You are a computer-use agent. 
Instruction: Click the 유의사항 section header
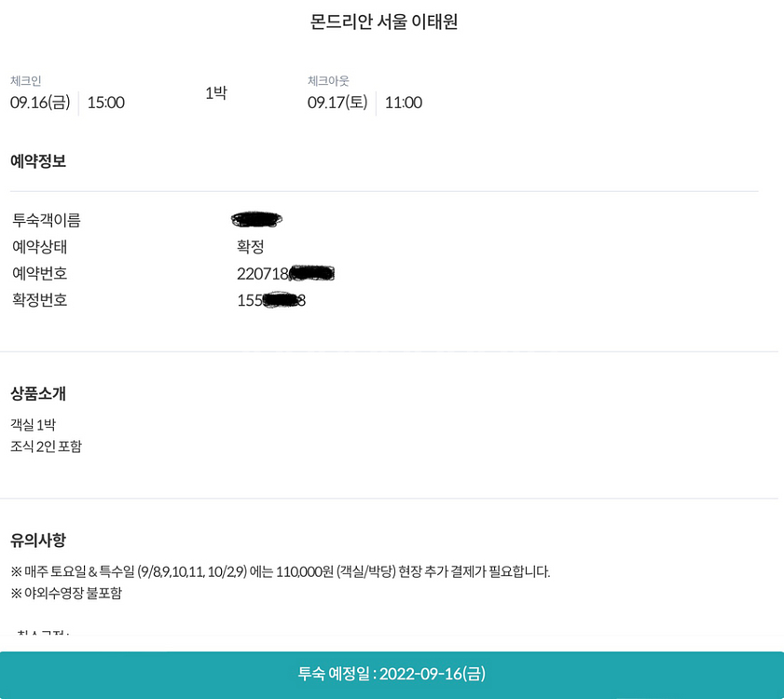[37, 540]
